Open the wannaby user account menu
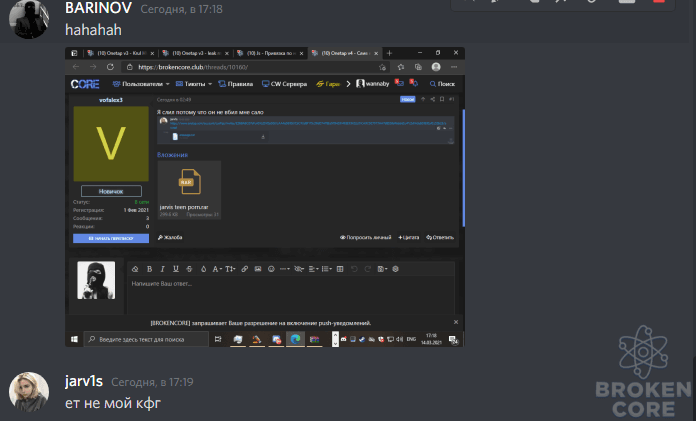This screenshot has height=421, width=696. point(373,83)
